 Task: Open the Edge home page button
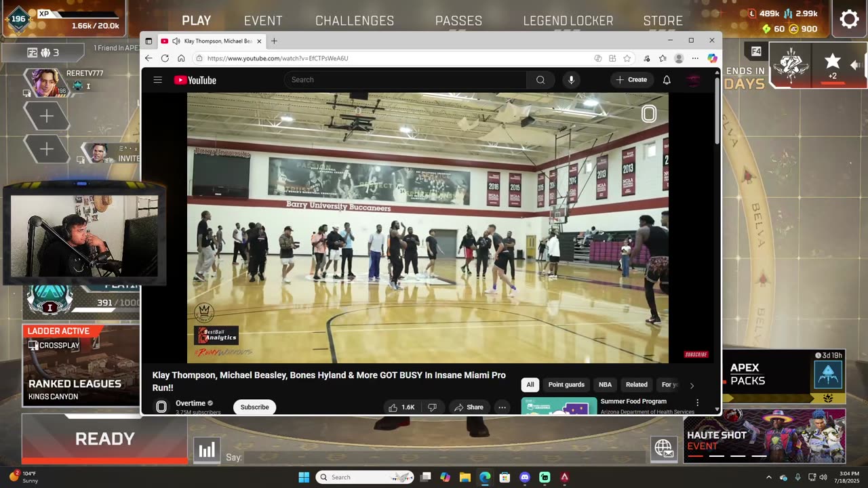(181, 58)
